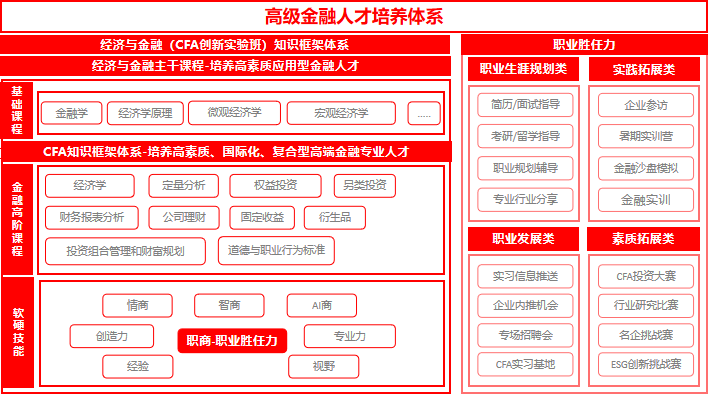Click the 素质拓展类 heading

pos(643,239)
